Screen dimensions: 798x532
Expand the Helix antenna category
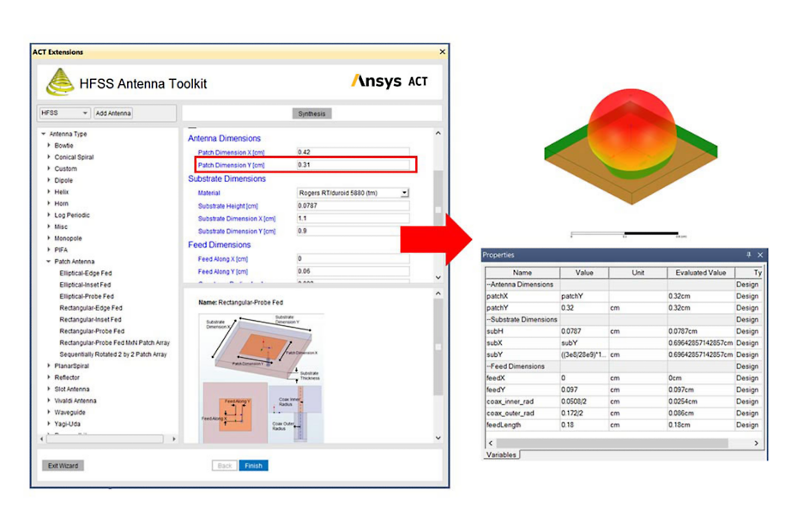(x=49, y=192)
